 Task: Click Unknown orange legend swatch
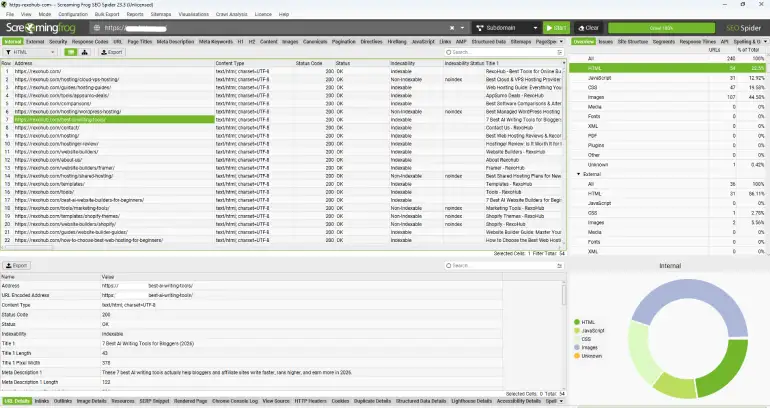[577, 356]
